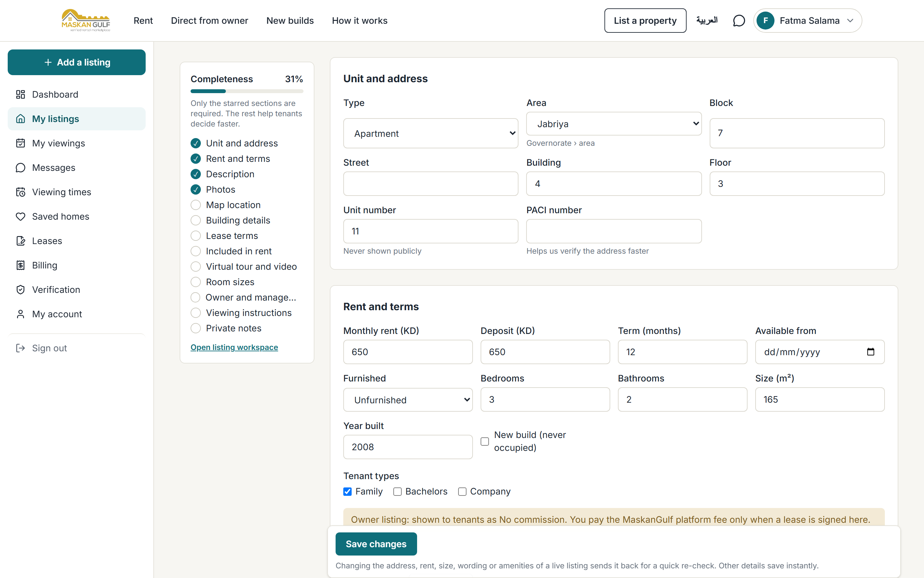The width and height of the screenshot is (924, 578).
Task: Click List a property button
Action: coord(645,21)
